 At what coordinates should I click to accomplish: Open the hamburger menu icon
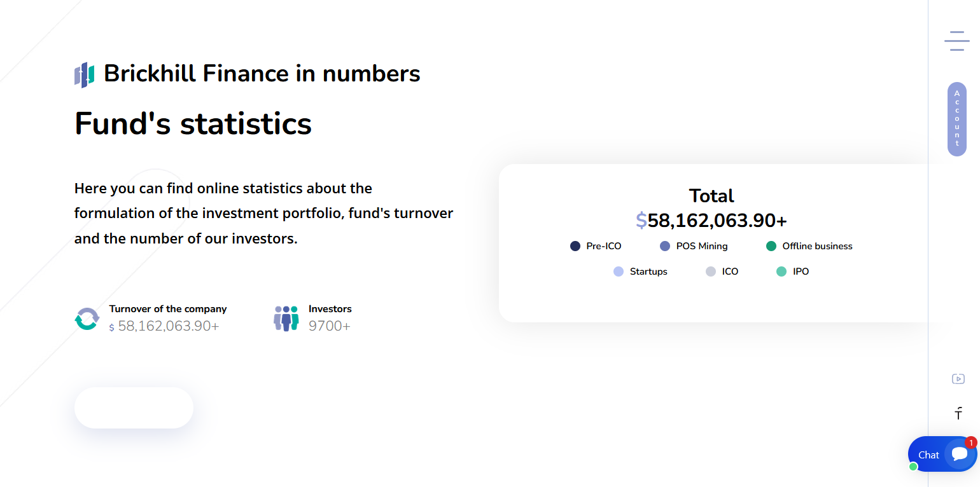pos(956,41)
